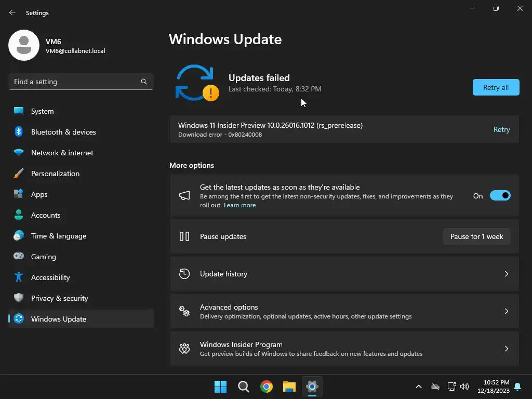Click the VM6 user avatar picture
Viewport: 532px width, 399px height.
click(24, 45)
